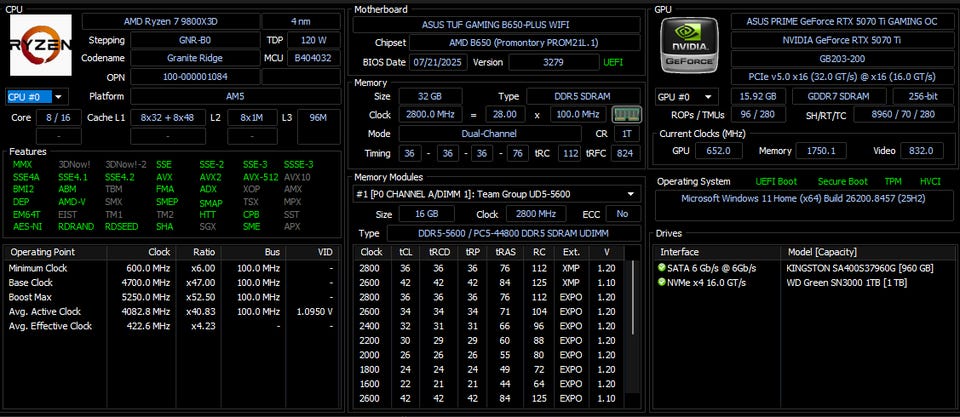Click the AVX-512 feature label
Viewport: 960px width, 417px height.
tap(259, 177)
